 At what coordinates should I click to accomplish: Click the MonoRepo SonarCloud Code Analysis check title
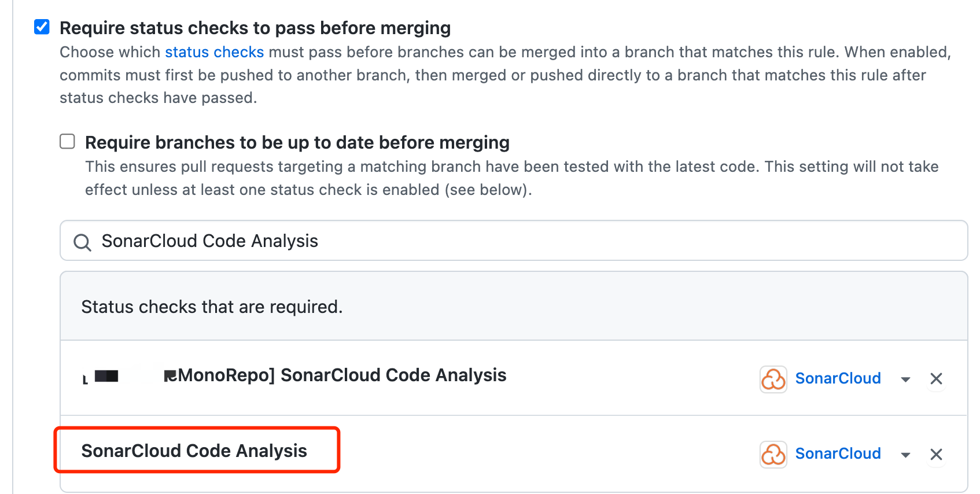point(336,375)
